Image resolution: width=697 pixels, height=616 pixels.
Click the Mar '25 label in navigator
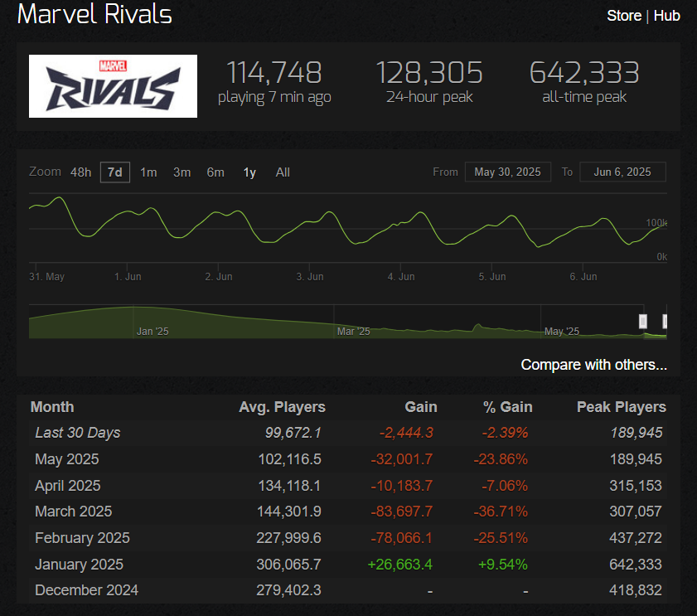[x=353, y=332]
